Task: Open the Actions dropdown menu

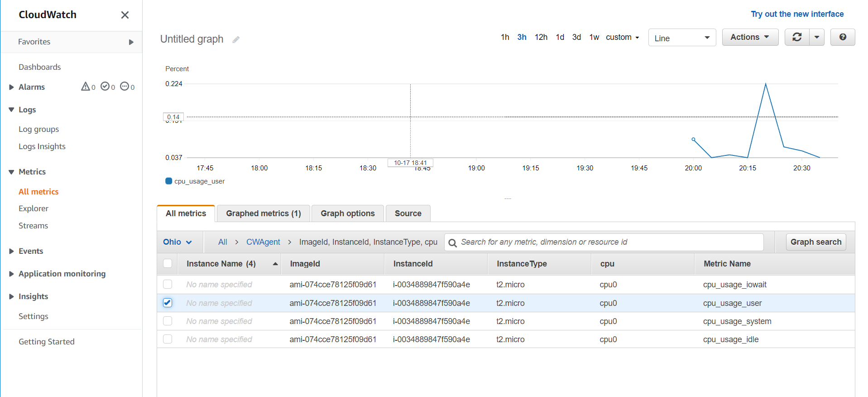Action: point(750,37)
